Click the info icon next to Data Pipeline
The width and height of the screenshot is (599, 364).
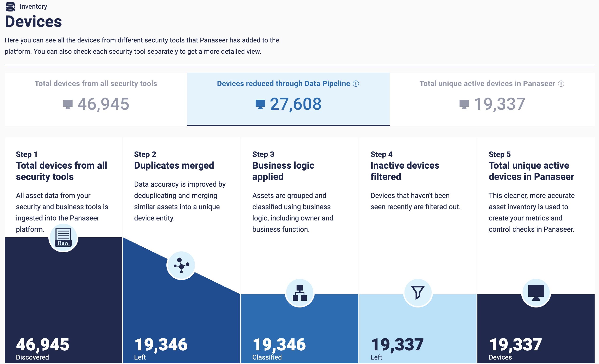(356, 84)
